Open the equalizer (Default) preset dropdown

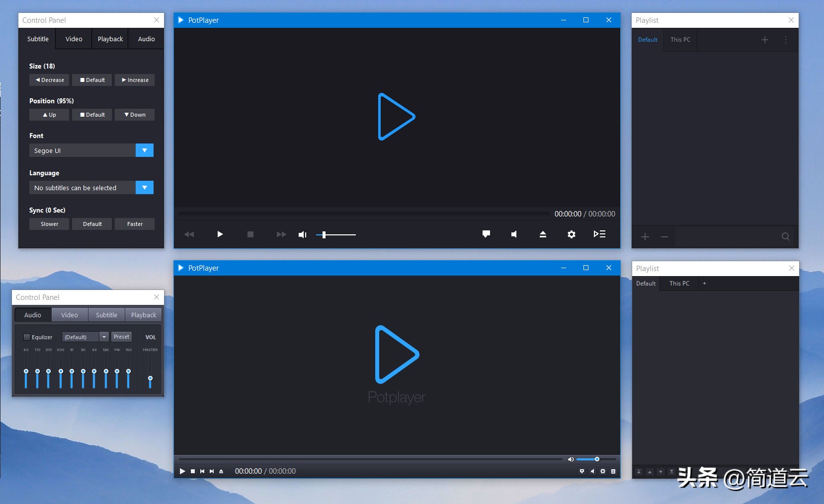pos(104,337)
